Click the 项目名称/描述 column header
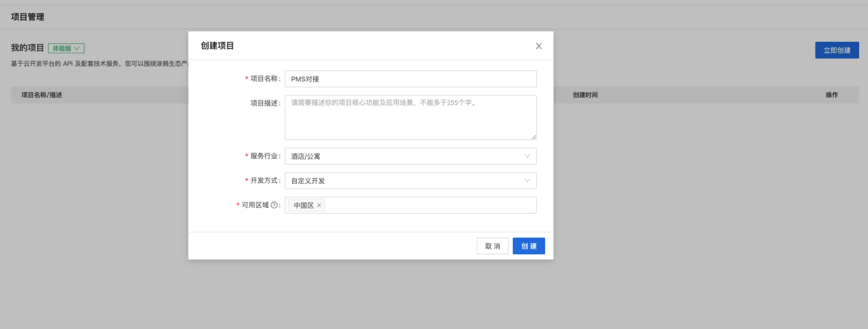 click(42, 95)
